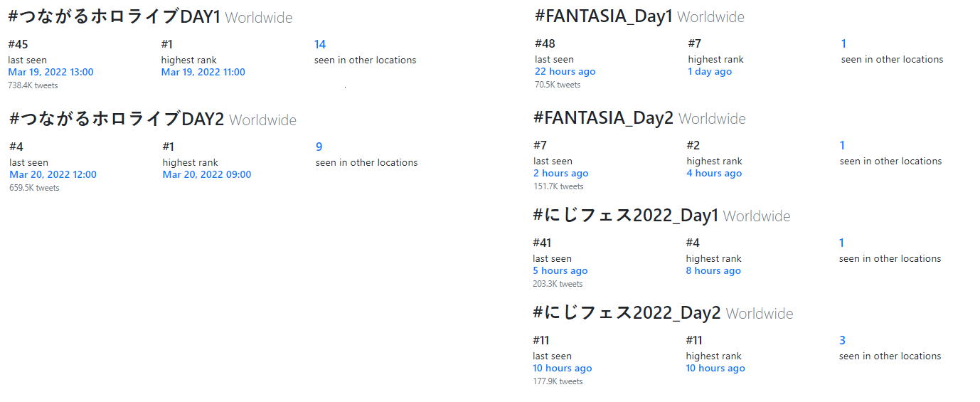Image resolution: width=980 pixels, height=402 pixels.
Task: Open the #にじフェス2022_Day2 hashtag heading
Action: pos(627,313)
